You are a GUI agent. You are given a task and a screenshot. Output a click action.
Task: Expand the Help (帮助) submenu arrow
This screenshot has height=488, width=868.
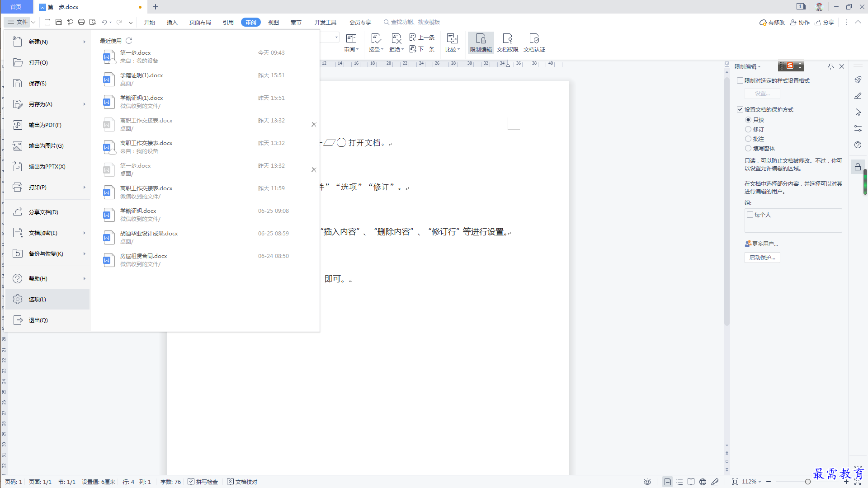pos(85,278)
